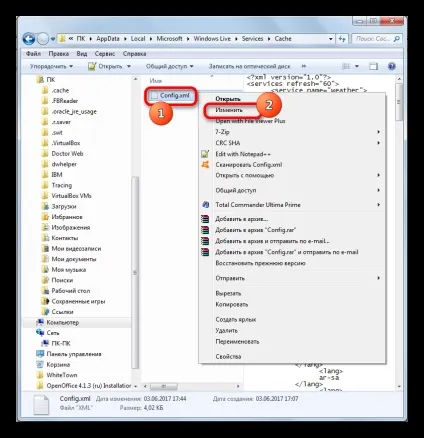Viewport: 424px width, 438px height.
Task: Choose Создать ярлык in context menu
Action: [236, 319]
